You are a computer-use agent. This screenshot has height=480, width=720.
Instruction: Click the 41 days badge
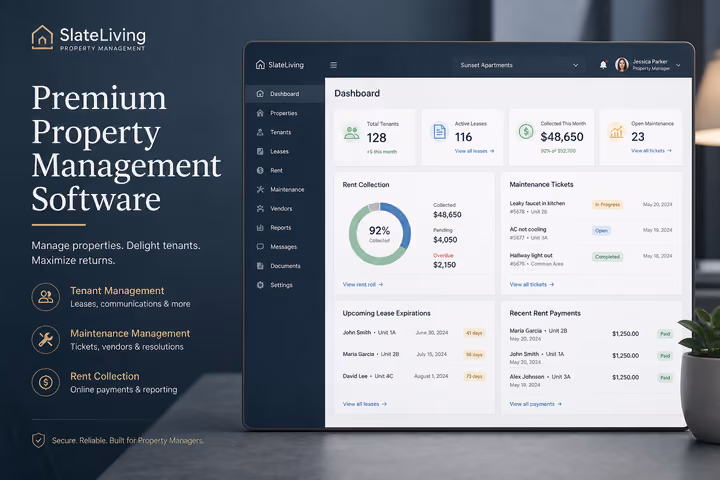click(x=474, y=333)
